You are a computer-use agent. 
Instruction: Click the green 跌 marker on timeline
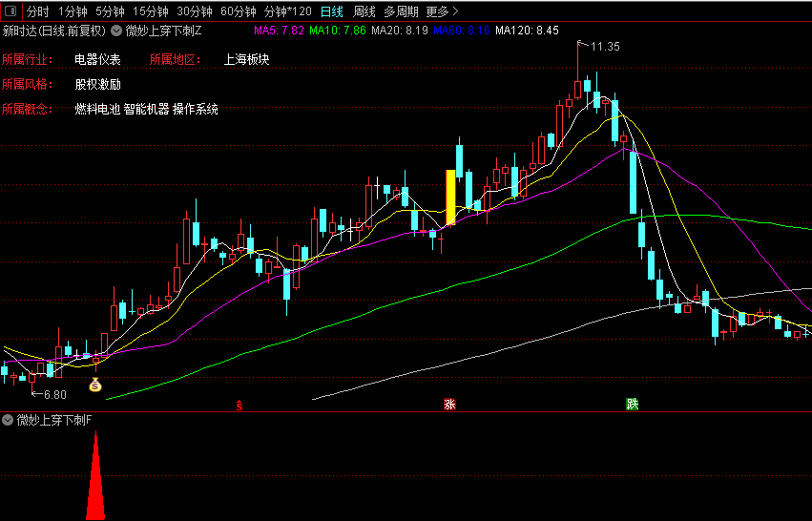point(632,404)
